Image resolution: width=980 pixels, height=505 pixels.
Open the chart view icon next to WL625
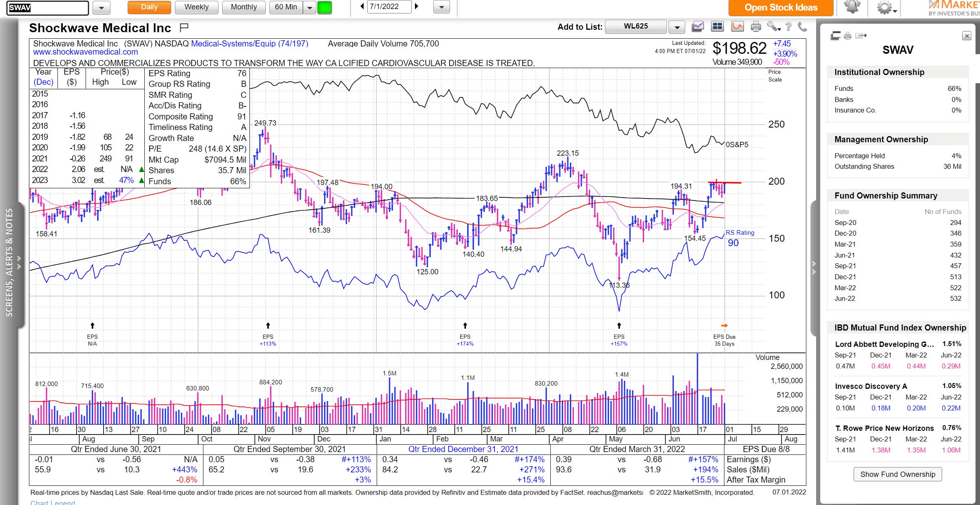coord(697,27)
